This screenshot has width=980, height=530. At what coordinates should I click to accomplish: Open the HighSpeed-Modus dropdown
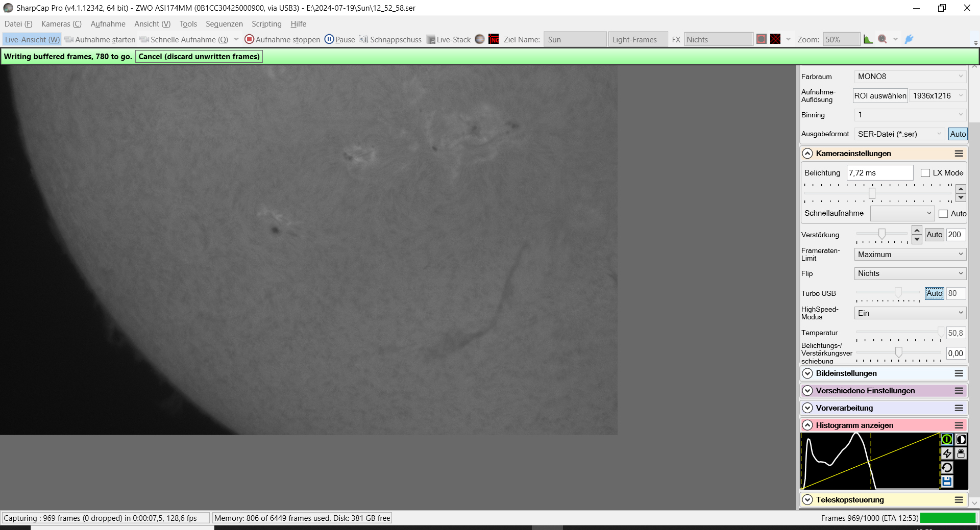910,313
